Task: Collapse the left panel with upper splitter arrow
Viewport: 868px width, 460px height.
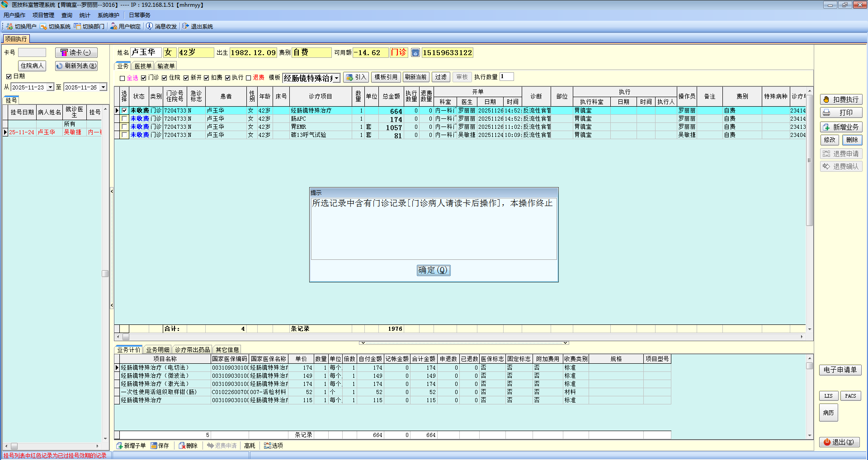Action: pos(112,191)
